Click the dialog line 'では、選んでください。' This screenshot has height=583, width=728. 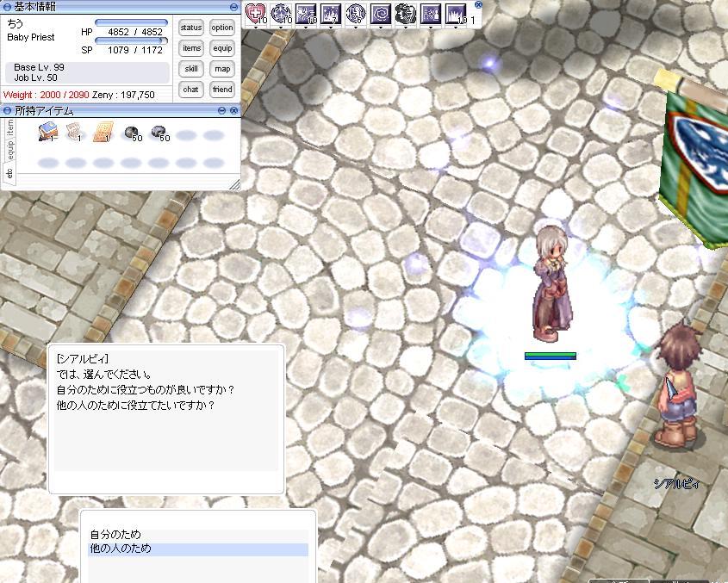tap(104, 374)
